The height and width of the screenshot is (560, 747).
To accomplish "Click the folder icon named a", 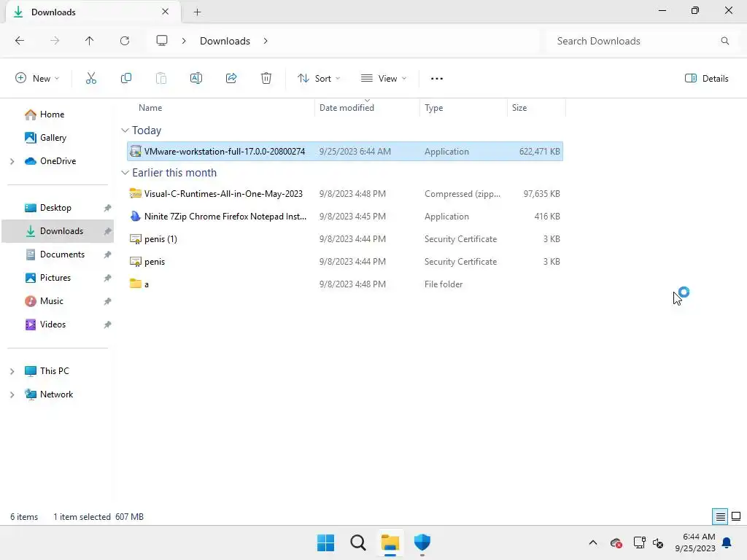I will pos(135,284).
